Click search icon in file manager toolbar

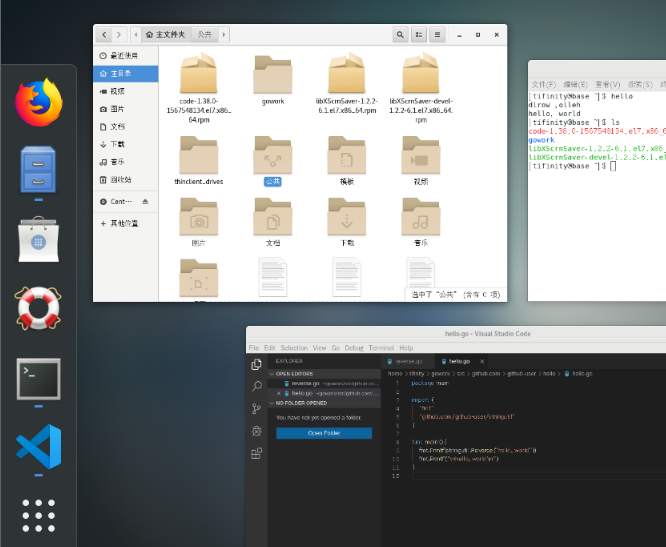click(x=400, y=35)
